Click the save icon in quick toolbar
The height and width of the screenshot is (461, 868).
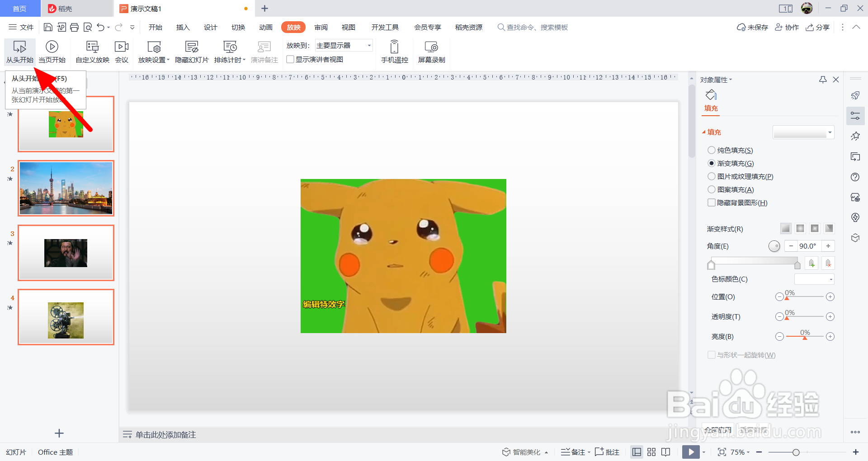48,28
